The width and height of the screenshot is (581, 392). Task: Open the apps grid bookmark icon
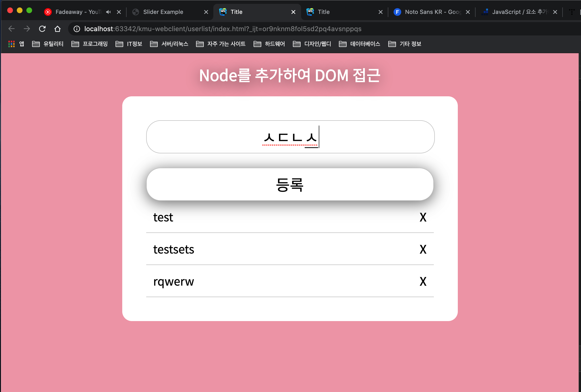[12, 44]
